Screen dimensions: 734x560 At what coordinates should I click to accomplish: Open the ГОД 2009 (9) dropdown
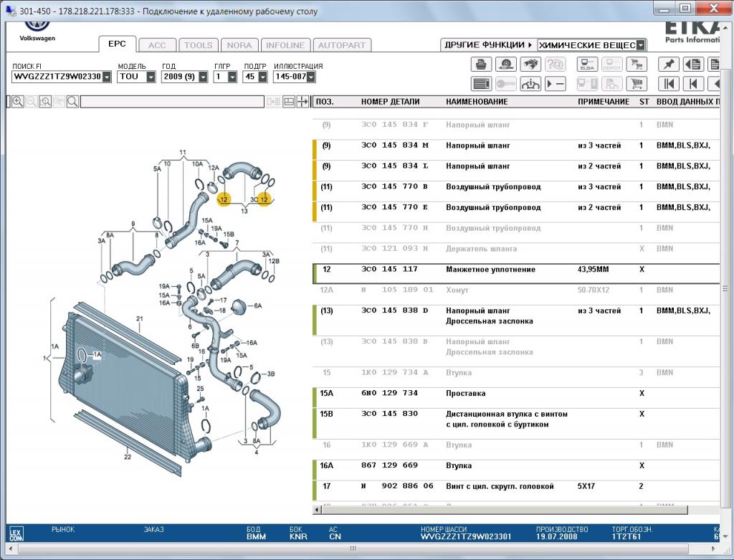[x=203, y=77]
